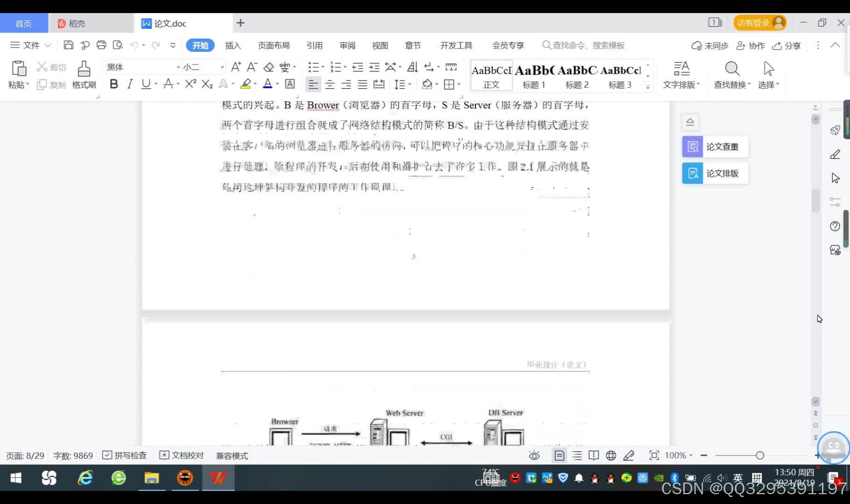This screenshot has height=504, width=850.
Task: Click the Save icon in quick access bar
Action: [68, 45]
